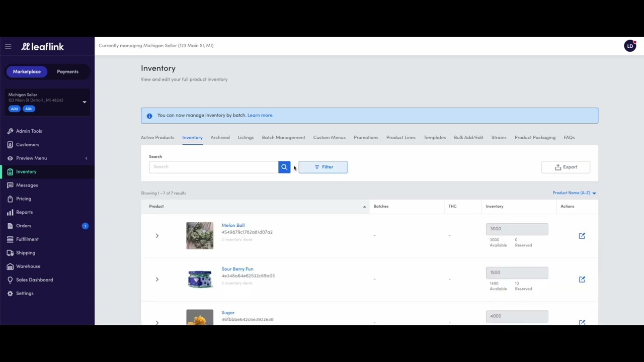644x362 pixels.
Task: Click the Filter button
Action: point(323,167)
